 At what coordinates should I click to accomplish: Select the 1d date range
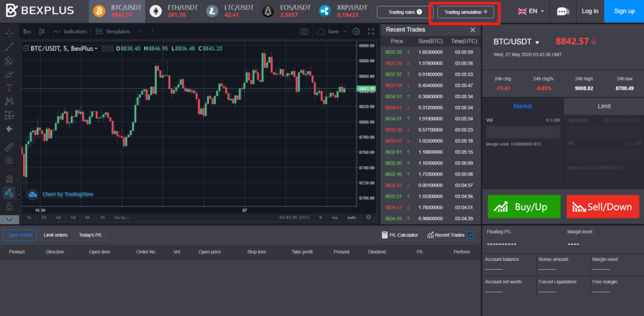[x=73, y=218]
